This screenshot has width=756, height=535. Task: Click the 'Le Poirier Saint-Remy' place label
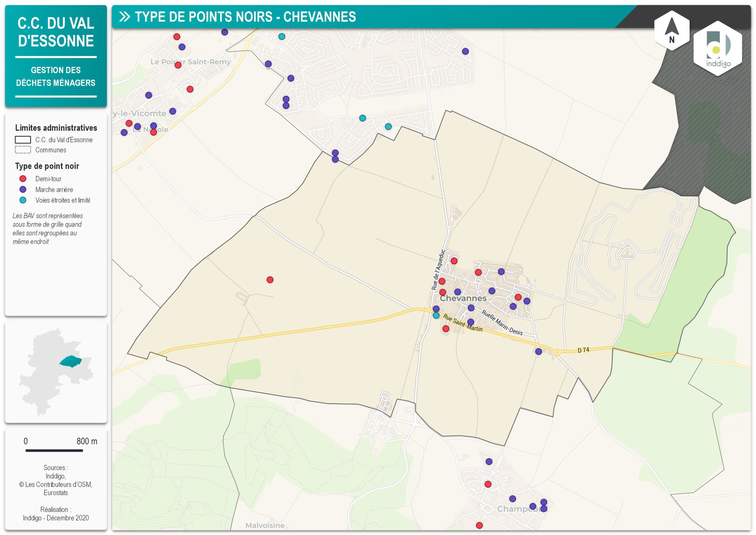pos(191,62)
